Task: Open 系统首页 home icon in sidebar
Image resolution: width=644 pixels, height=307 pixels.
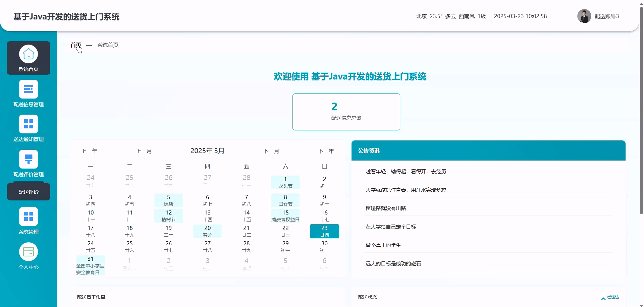Action: tap(29, 54)
